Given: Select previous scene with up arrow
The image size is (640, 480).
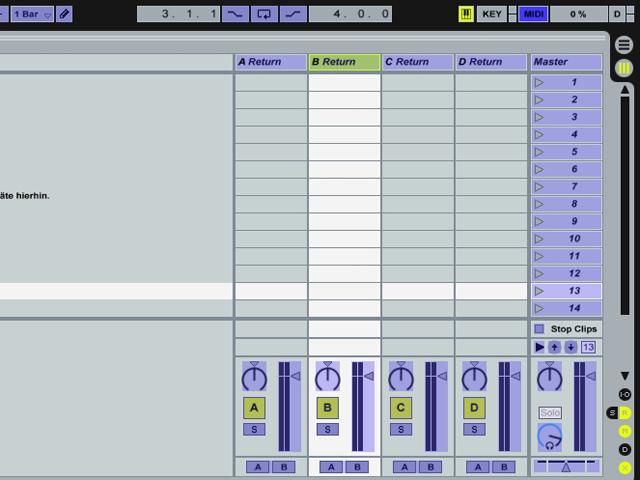Looking at the screenshot, I should pyautogui.click(x=554, y=347).
